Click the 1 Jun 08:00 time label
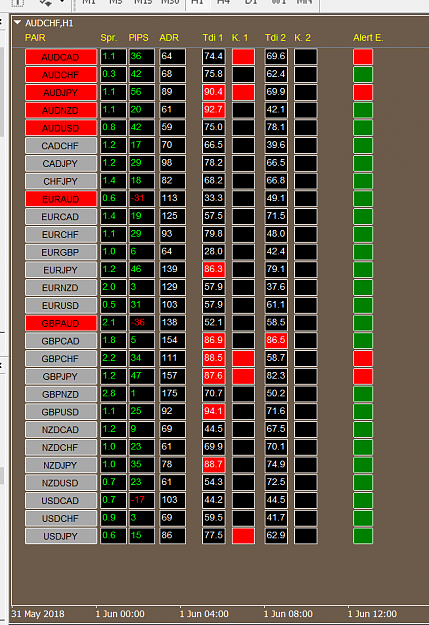 (288, 614)
